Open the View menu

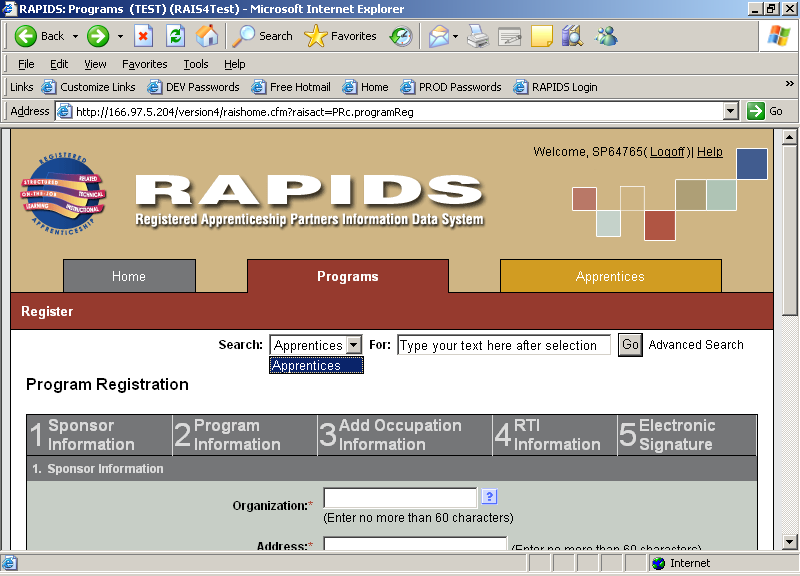click(95, 64)
